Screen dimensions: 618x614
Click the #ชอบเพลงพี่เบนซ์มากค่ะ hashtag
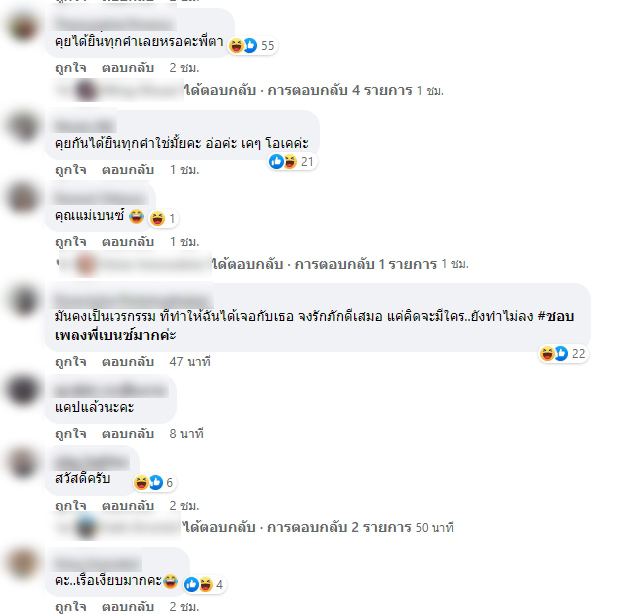click(314, 326)
